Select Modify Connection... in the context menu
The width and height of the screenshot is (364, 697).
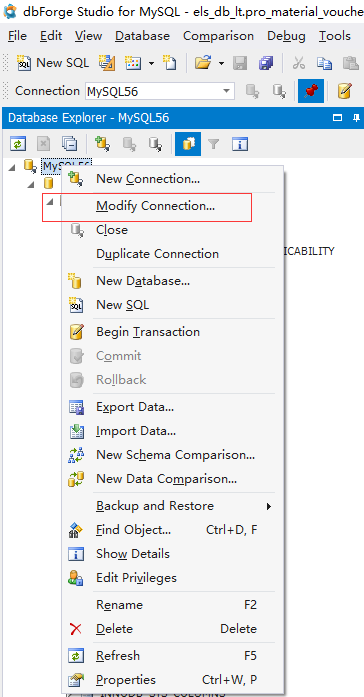[x=172, y=206]
